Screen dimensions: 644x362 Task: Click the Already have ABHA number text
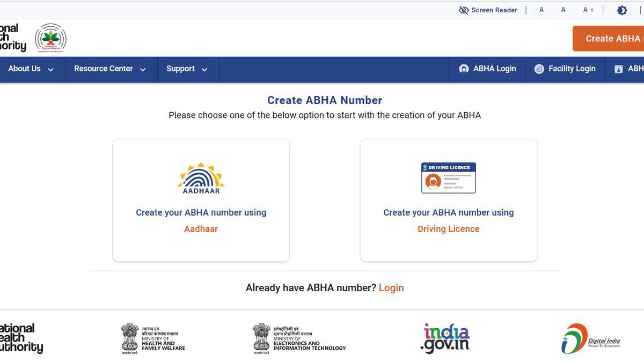coord(311,288)
